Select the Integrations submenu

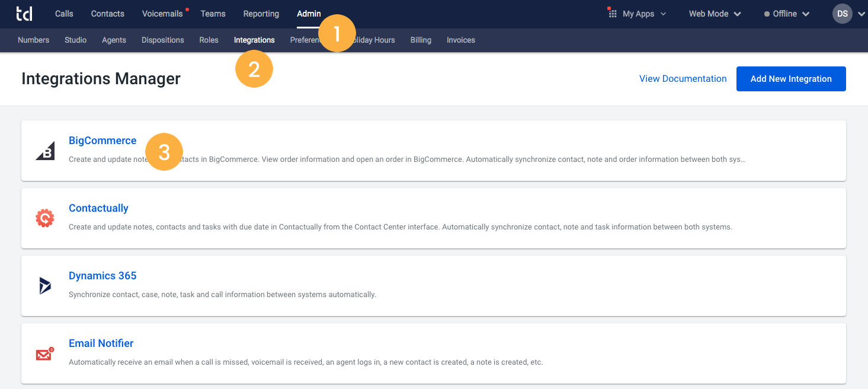click(254, 40)
